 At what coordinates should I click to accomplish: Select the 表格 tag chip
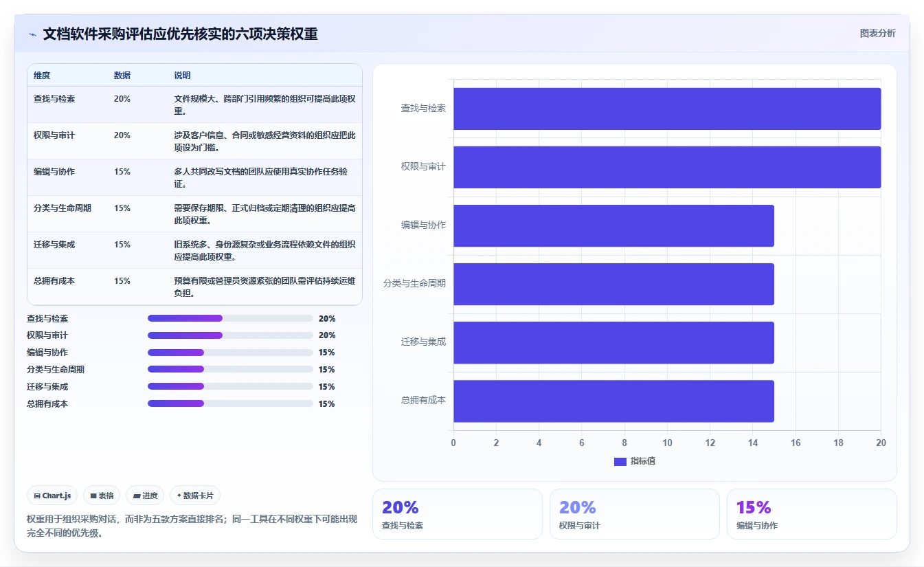click(x=102, y=496)
